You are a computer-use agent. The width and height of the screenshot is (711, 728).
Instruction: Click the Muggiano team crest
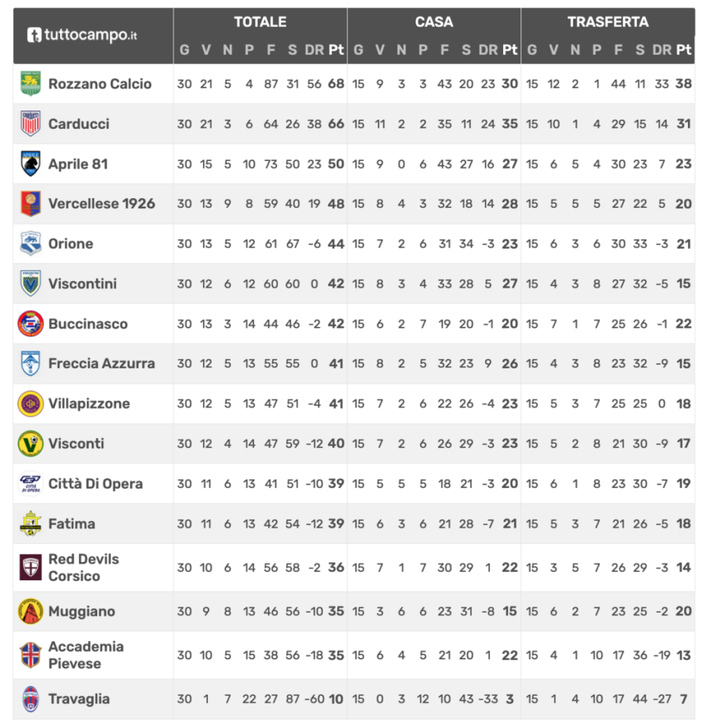point(30,611)
